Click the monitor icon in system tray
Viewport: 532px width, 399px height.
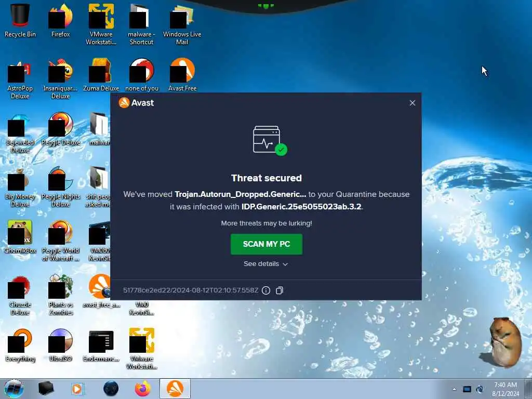click(x=467, y=389)
